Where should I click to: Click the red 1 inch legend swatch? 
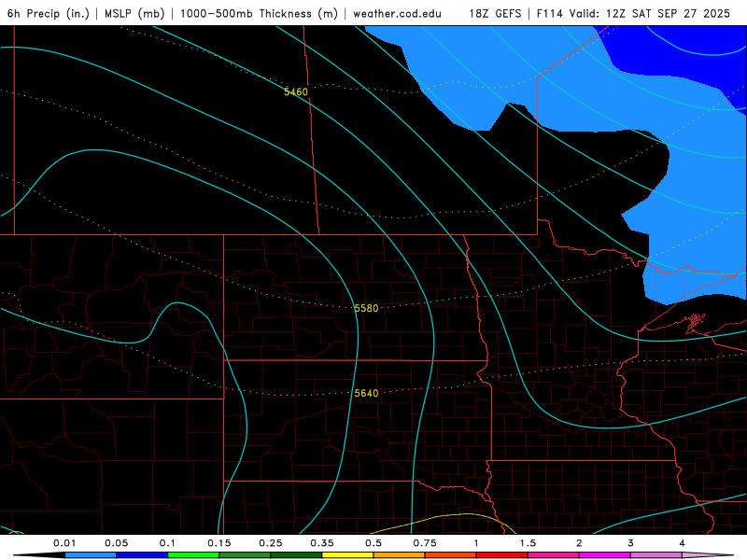click(x=502, y=555)
